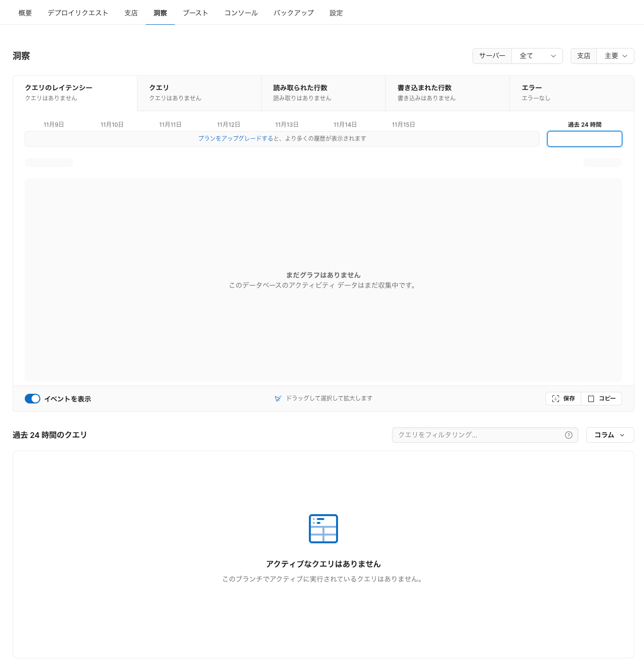Select the クエリ metric tab
This screenshot has width=644, height=671.
pyautogui.click(x=199, y=93)
